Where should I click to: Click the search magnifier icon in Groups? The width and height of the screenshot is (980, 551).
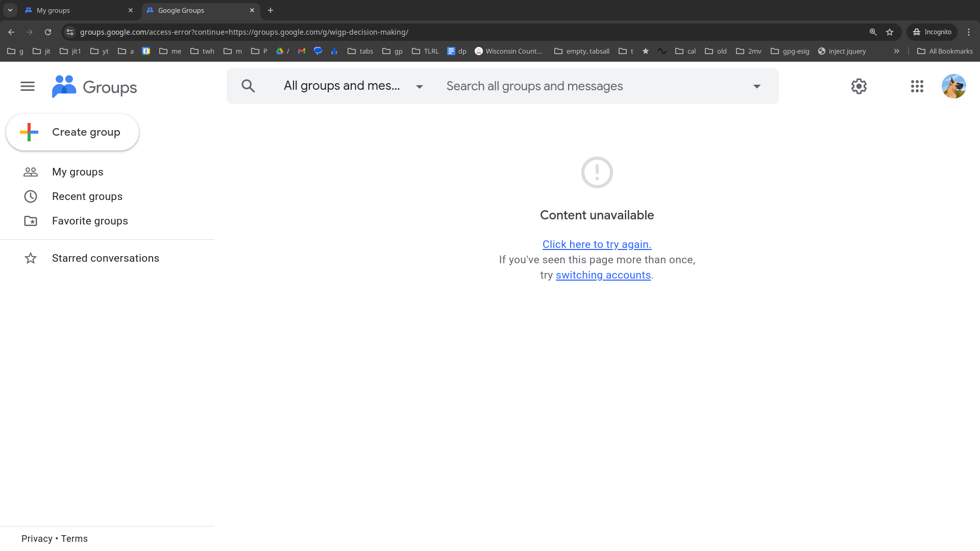[248, 86]
